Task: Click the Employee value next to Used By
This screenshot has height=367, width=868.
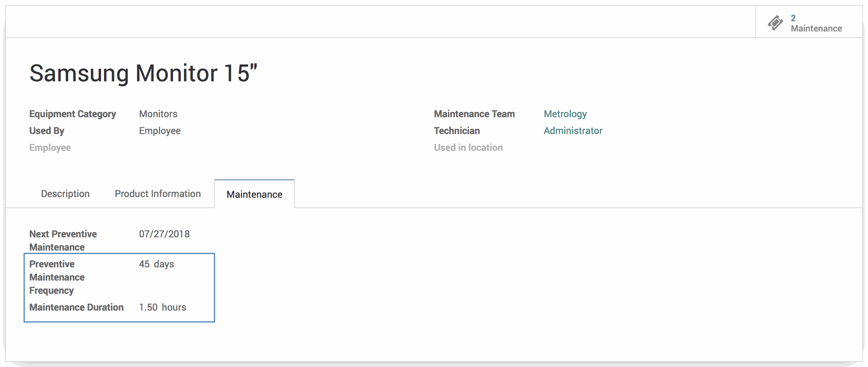Action: point(160,131)
